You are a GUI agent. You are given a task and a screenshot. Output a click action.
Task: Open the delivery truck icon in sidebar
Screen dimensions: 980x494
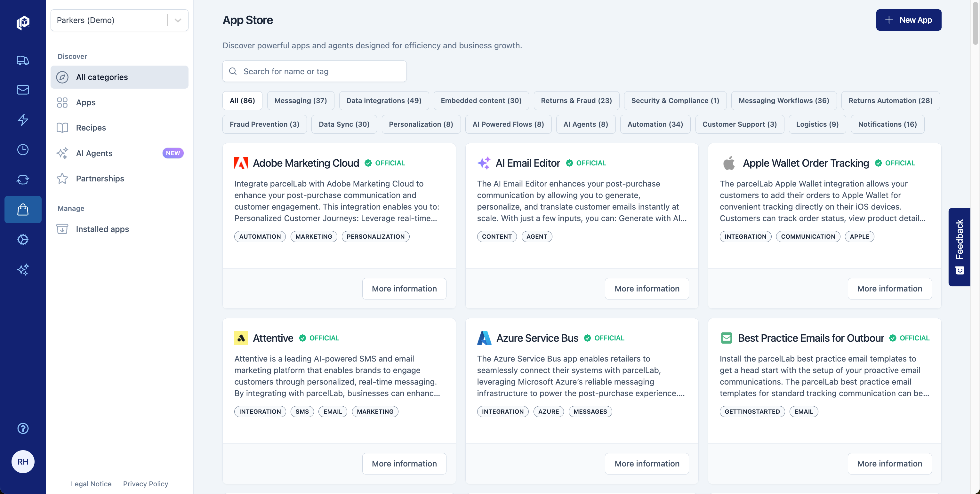point(23,60)
